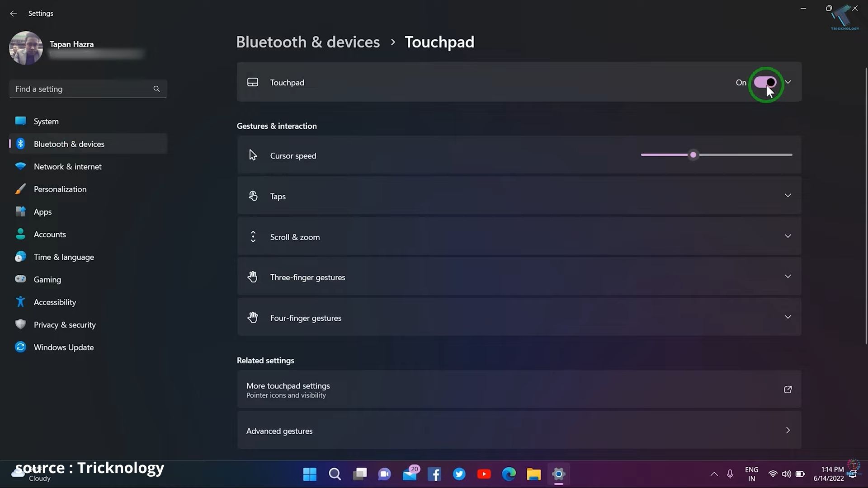Launch Twitter from the taskbar
The image size is (868, 488).
click(x=459, y=474)
